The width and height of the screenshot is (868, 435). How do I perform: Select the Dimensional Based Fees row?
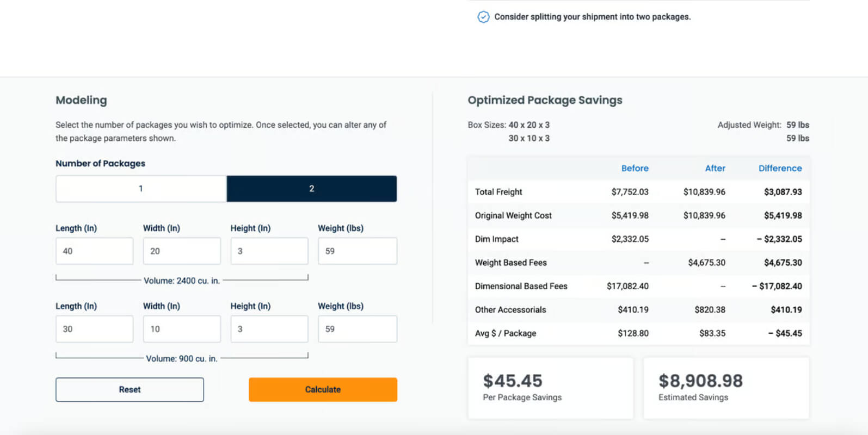638,286
